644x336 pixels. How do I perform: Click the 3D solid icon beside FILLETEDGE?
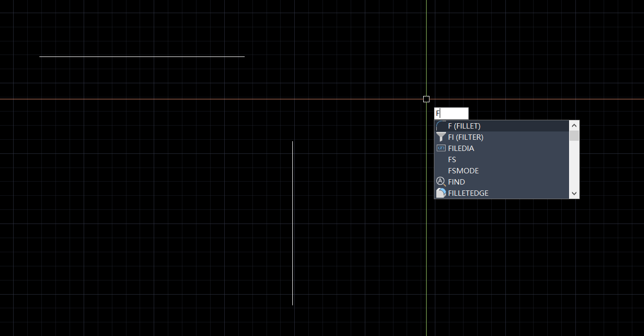441,193
